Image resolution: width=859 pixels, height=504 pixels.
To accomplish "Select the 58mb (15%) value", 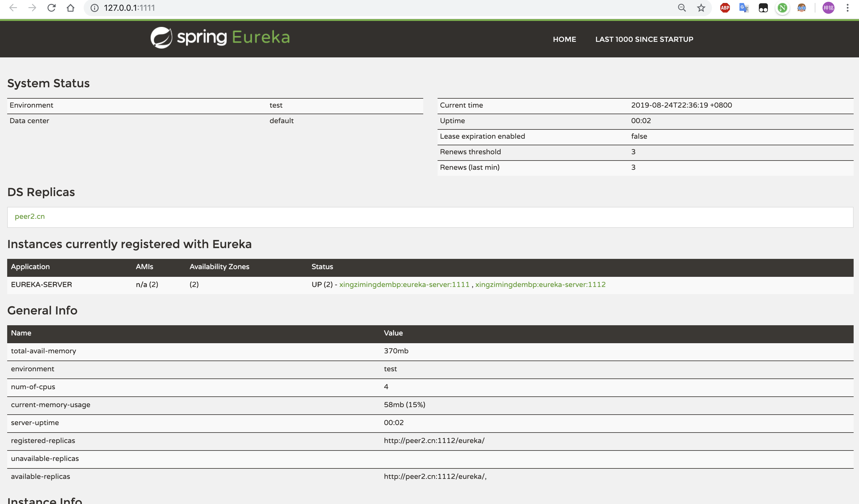I will 405,405.
